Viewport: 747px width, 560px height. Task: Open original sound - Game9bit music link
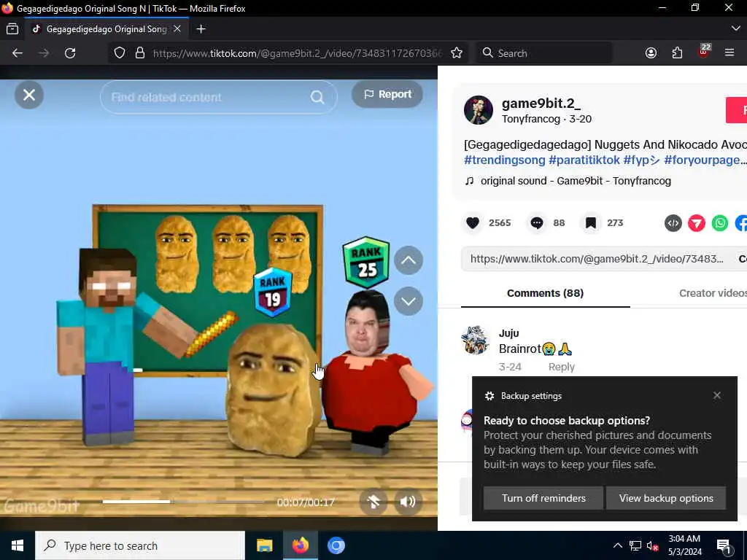pos(576,181)
